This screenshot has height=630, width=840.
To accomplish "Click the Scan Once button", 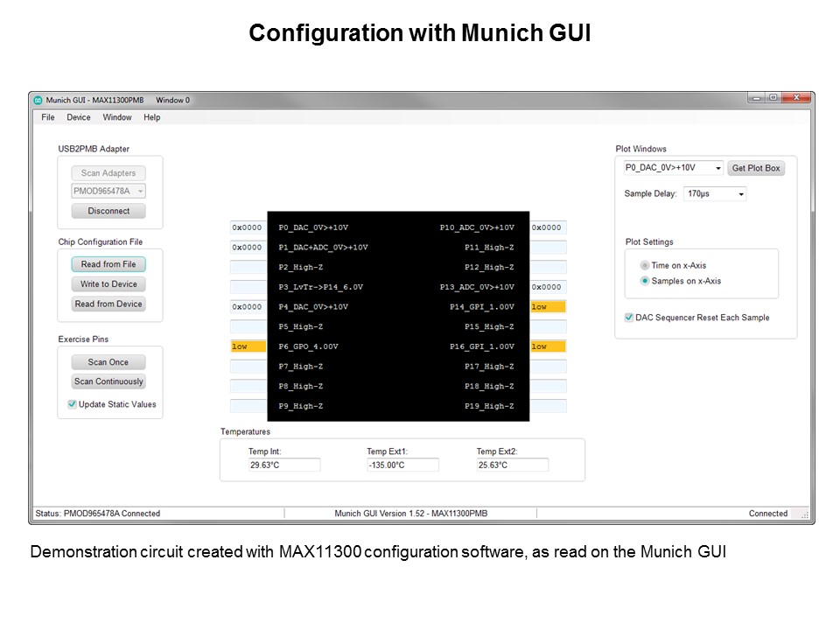I will pos(108,362).
